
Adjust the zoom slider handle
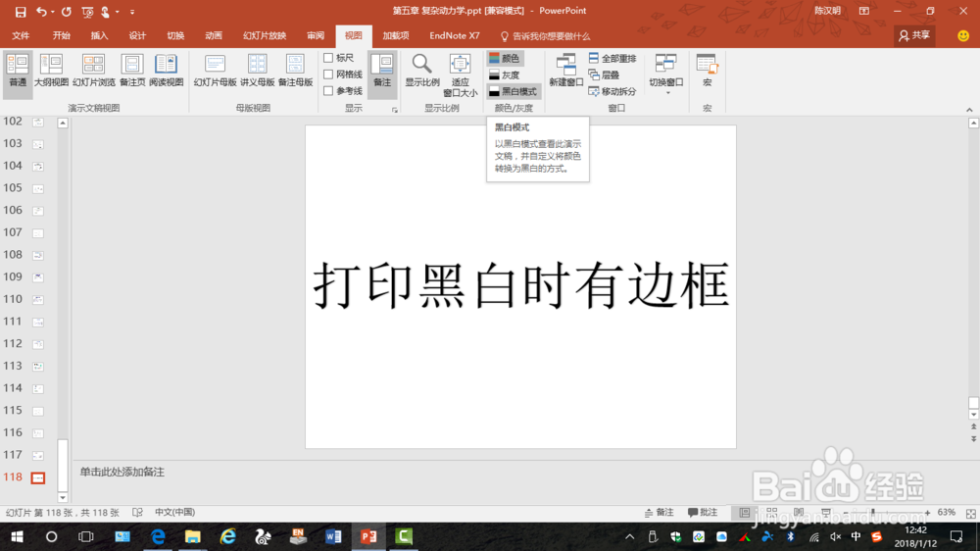[x=873, y=512]
